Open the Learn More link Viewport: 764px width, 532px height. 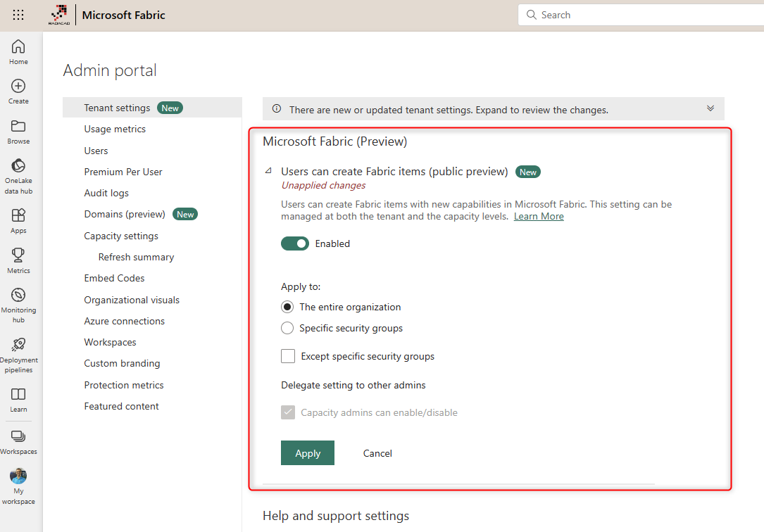(x=539, y=216)
